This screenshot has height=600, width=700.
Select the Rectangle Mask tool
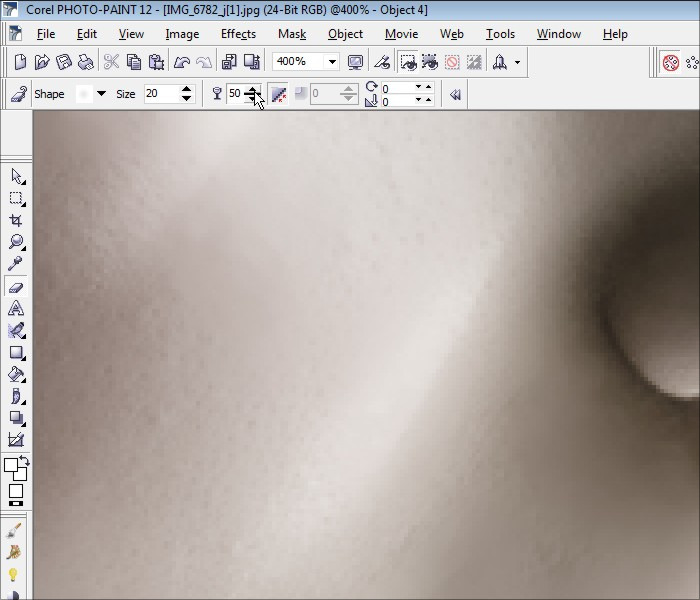click(x=17, y=199)
